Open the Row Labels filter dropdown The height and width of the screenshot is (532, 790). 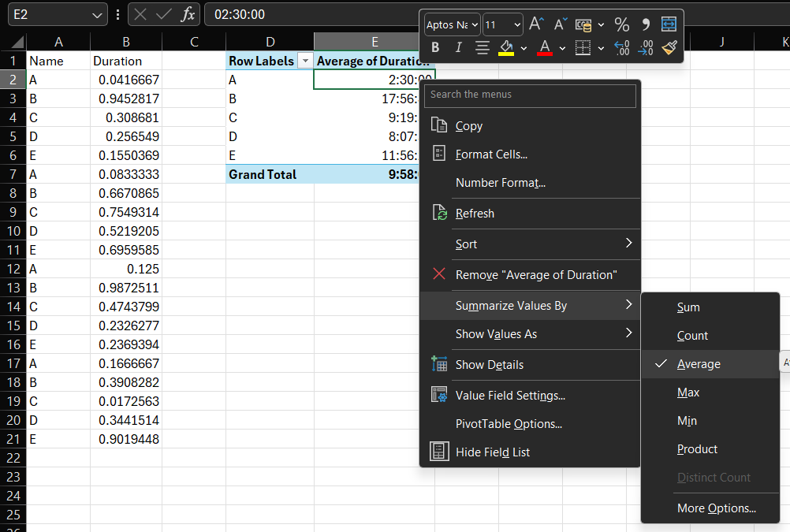point(305,61)
